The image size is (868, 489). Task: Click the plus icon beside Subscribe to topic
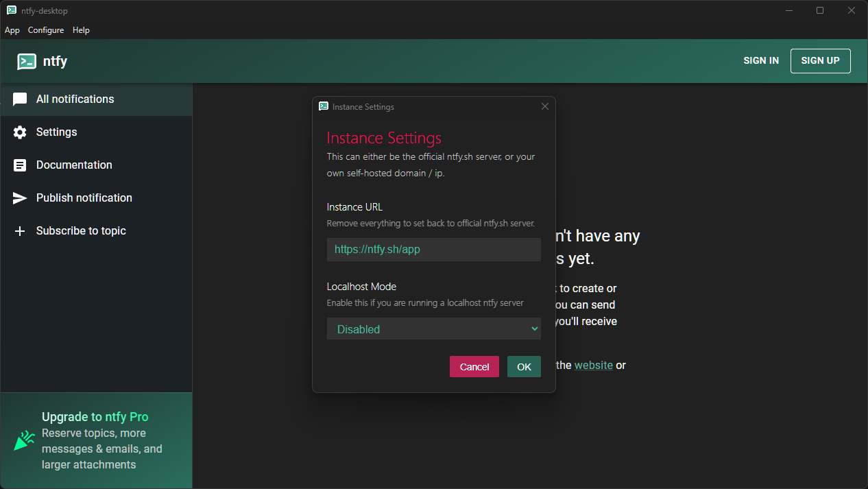pos(20,231)
